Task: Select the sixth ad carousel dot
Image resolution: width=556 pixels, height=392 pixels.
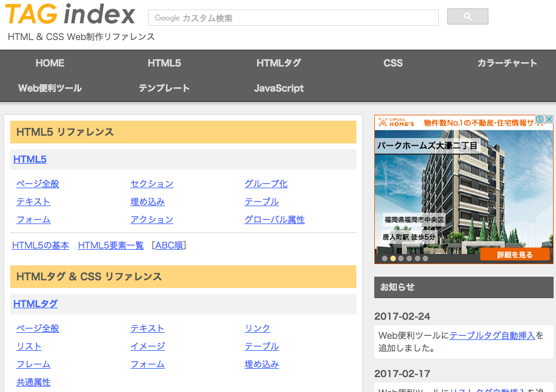Action: pyautogui.click(x=425, y=259)
